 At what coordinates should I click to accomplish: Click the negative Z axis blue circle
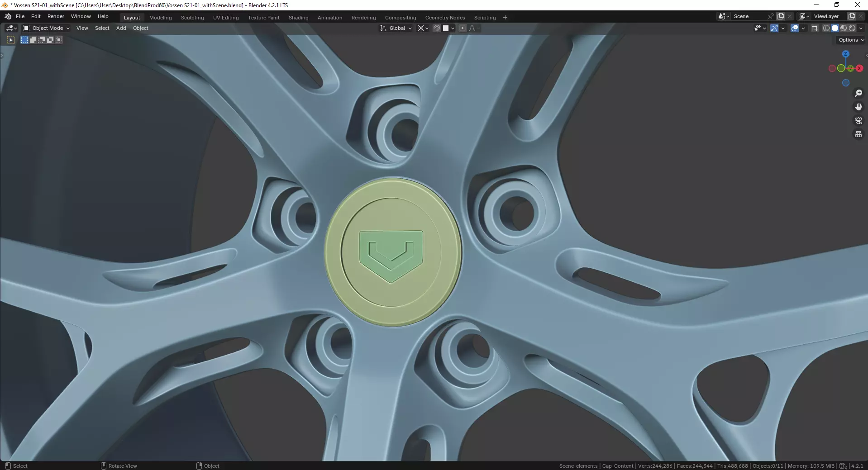[845, 83]
